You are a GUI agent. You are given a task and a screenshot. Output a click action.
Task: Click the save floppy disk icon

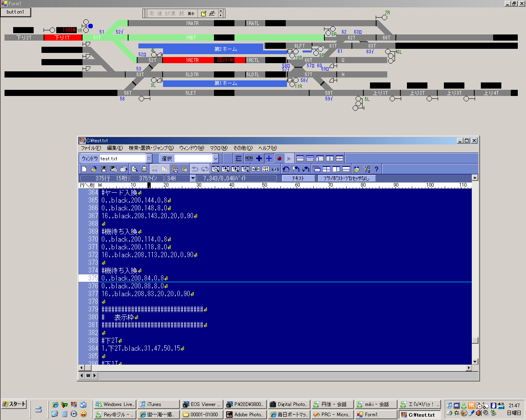point(104,169)
